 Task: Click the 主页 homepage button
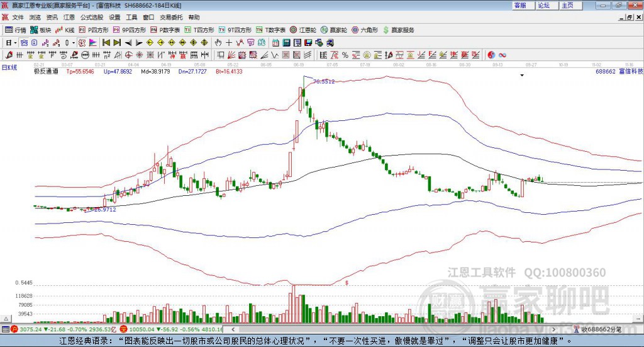(570, 5)
